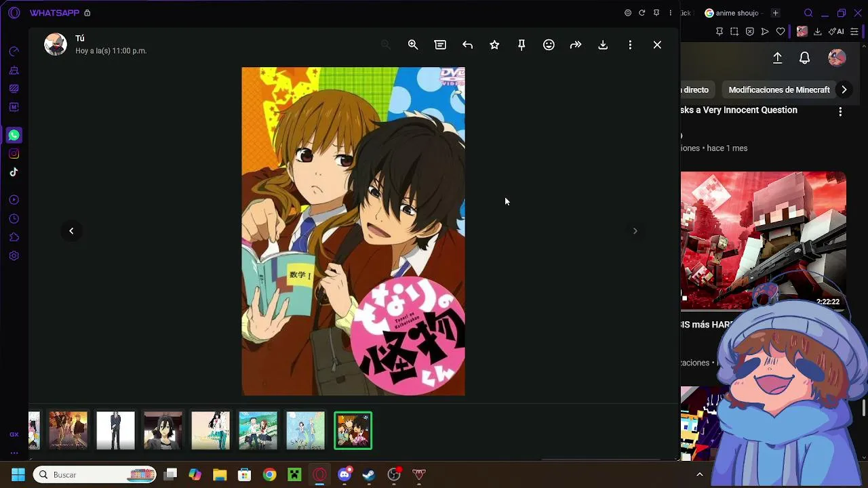Open options for Very Innocent Question video
868x488 pixels.
[x=840, y=112]
